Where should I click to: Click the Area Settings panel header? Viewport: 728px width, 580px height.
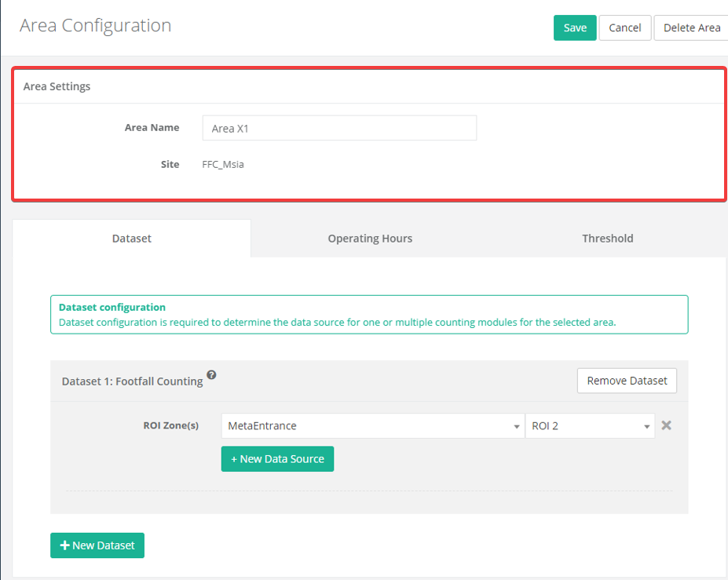pos(57,86)
